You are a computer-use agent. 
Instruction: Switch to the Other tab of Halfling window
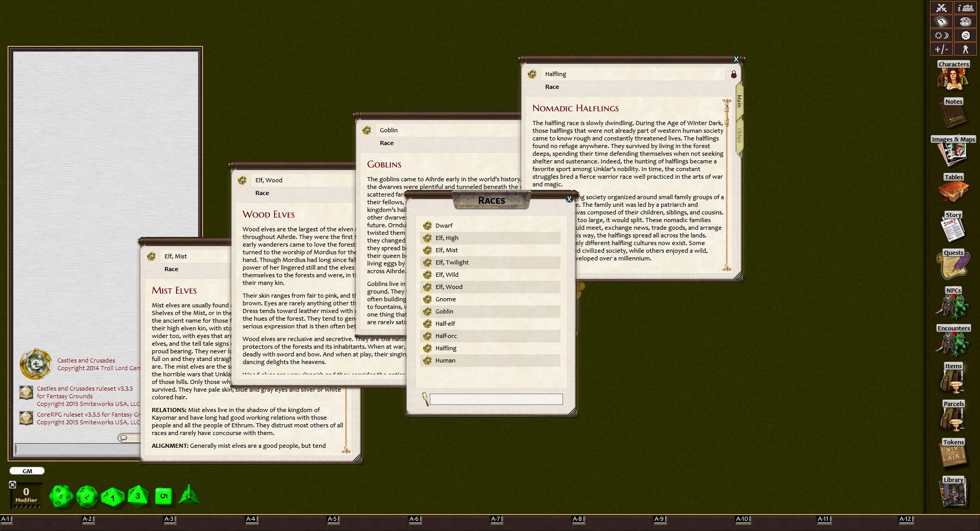point(739,135)
